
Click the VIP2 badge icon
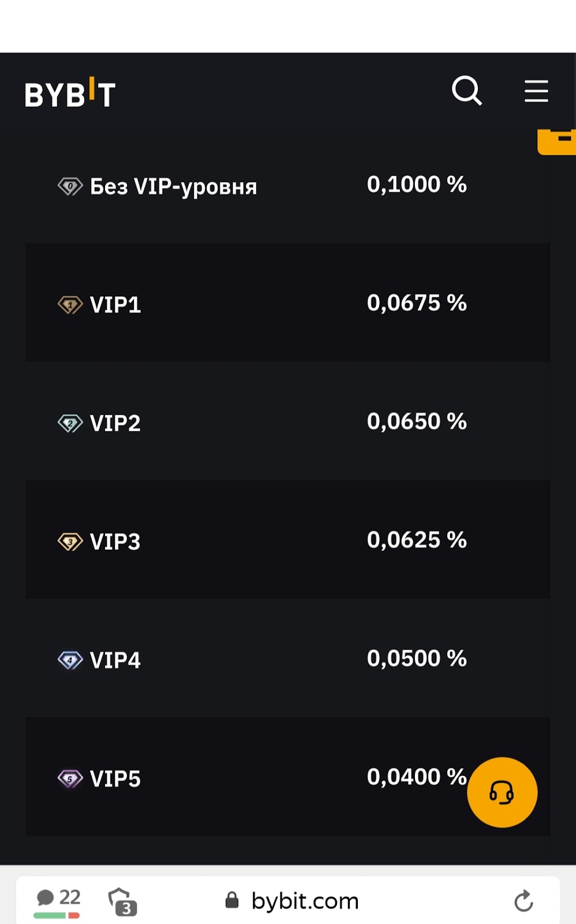(70, 423)
